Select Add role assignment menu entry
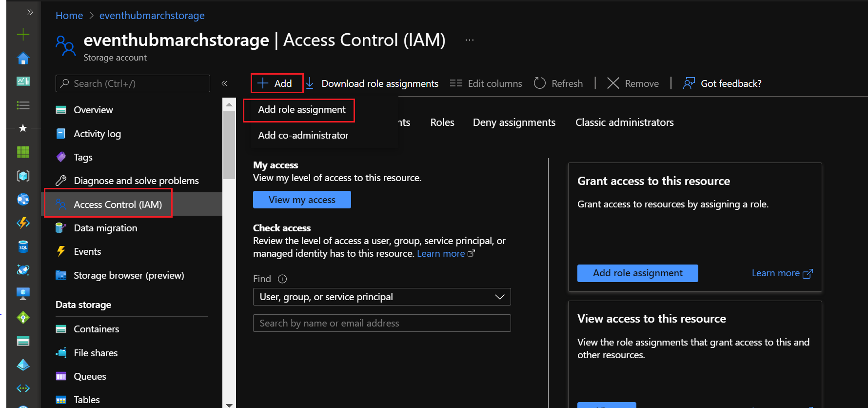 pyautogui.click(x=301, y=110)
